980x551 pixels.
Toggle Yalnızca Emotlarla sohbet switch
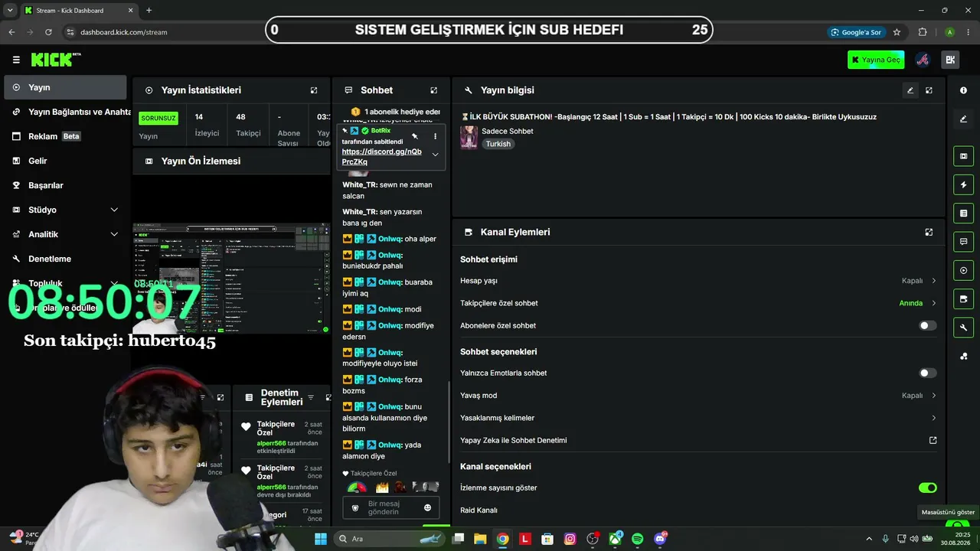click(927, 373)
